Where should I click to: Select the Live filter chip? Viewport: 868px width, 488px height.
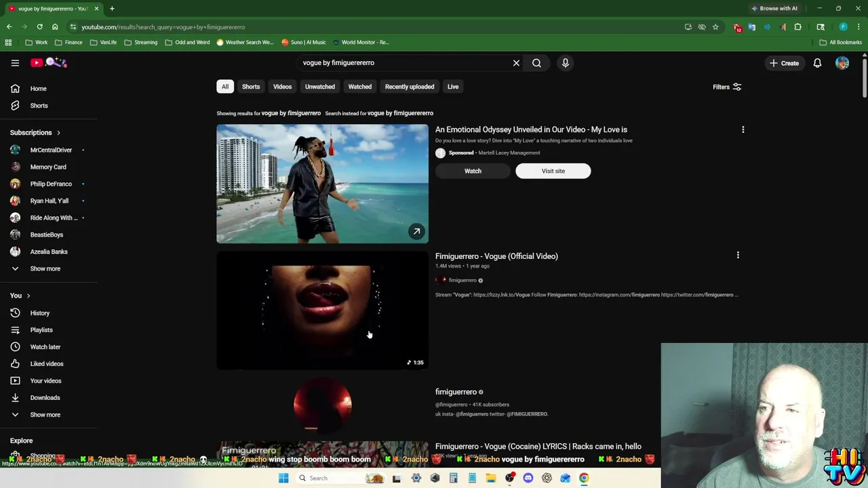453,87
